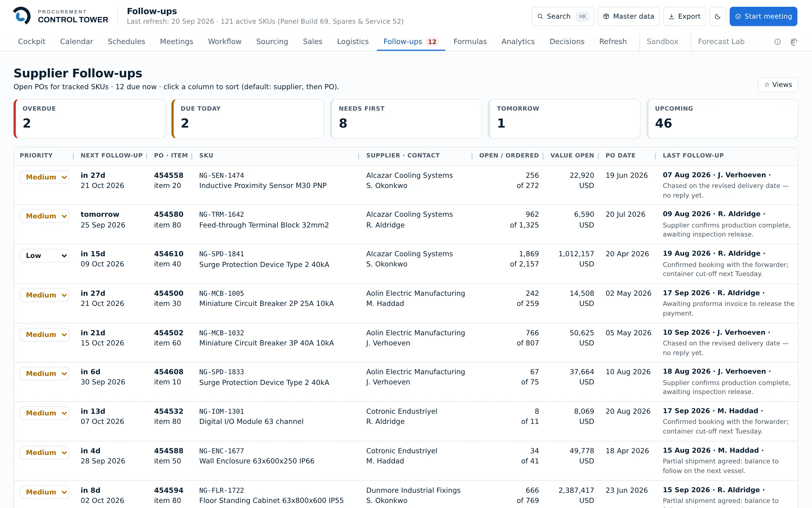Sort by the Priority column header

click(36, 156)
